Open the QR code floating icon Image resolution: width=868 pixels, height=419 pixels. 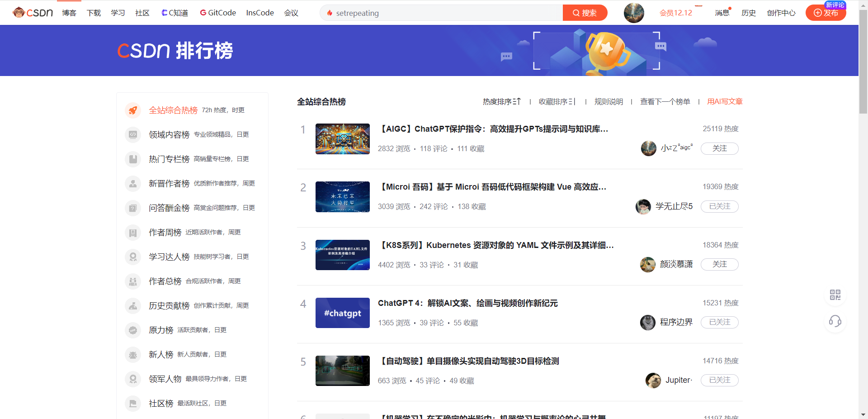(835, 295)
